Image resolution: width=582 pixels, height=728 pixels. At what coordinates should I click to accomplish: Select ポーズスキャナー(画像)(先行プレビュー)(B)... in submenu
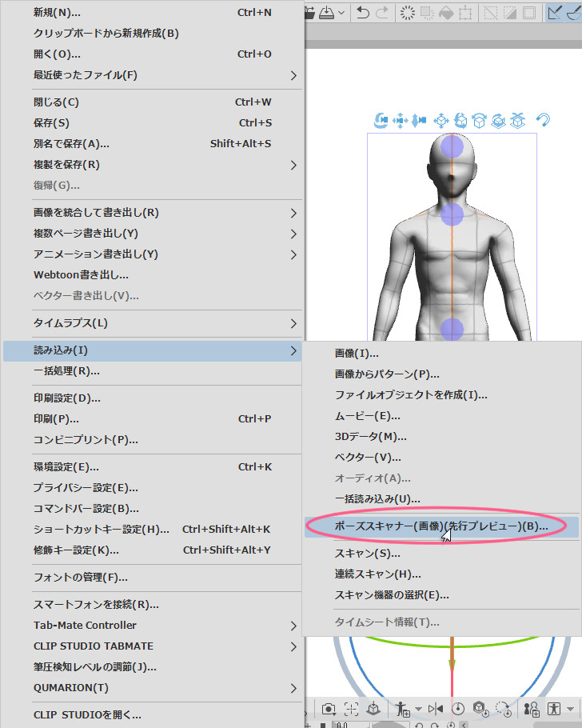441,526
